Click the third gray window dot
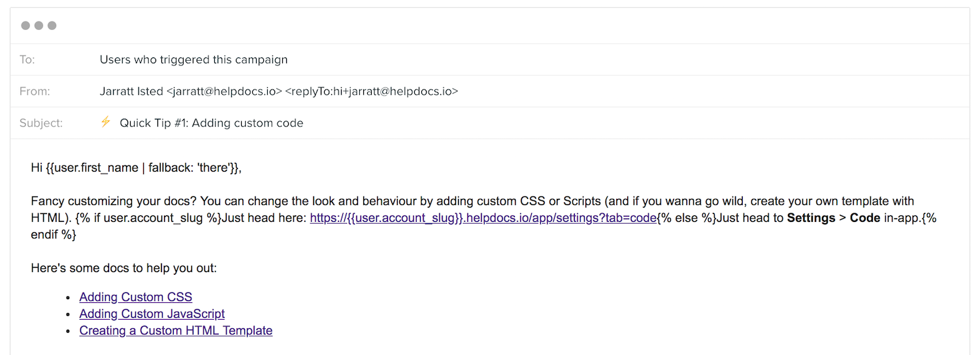 pos(52,25)
